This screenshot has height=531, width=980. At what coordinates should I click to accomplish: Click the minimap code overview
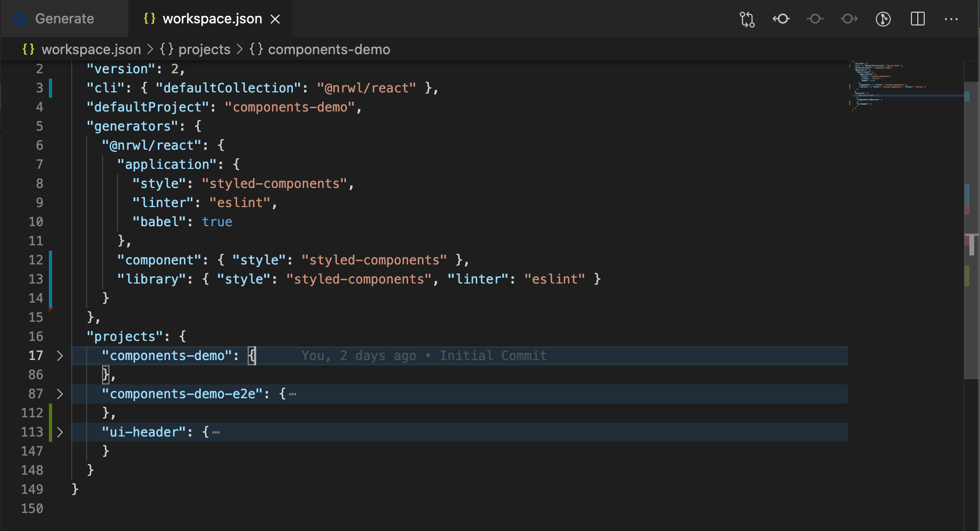pos(905,85)
